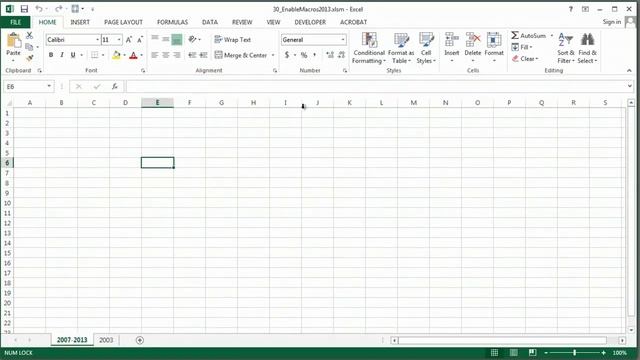The width and height of the screenshot is (640, 360).
Task: Select the Format Painter brush
Action: (29, 58)
